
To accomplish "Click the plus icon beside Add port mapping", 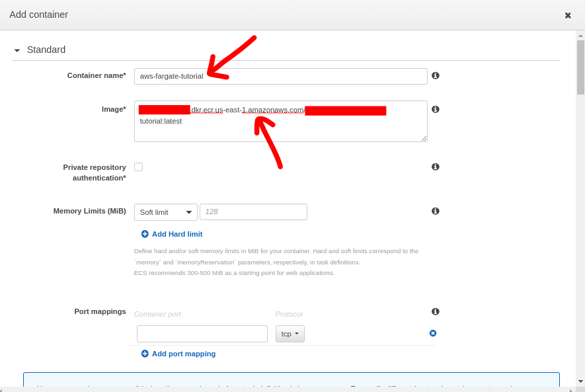I will (144, 354).
